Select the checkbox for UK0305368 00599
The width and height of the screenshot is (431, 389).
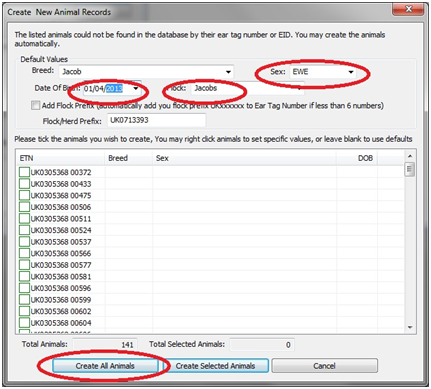point(24,299)
